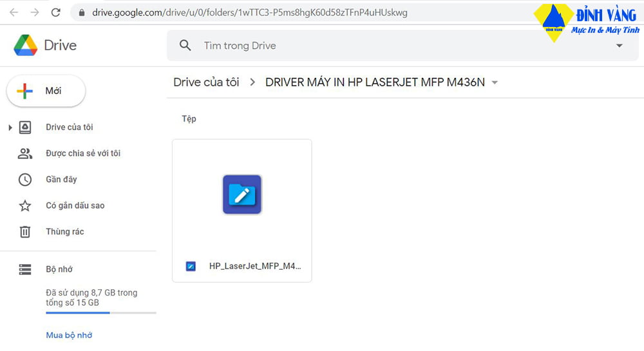Click the clock Recent icon
Viewport: 644px width, 351px height.
click(25, 180)
